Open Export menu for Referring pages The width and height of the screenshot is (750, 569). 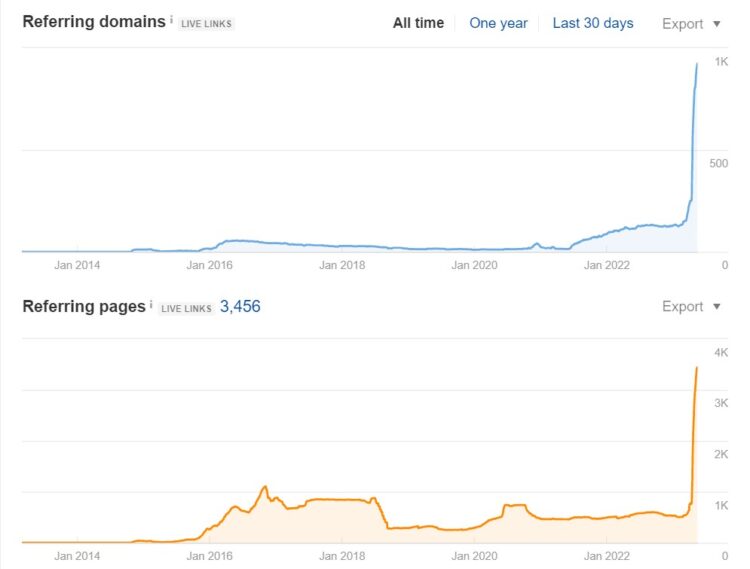[x=691, y=306]
